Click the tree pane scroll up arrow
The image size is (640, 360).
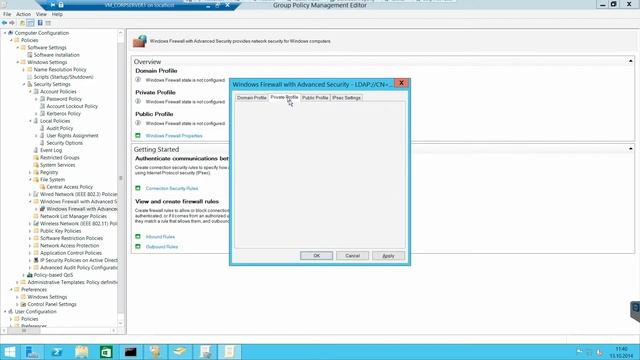coord(120,32)
